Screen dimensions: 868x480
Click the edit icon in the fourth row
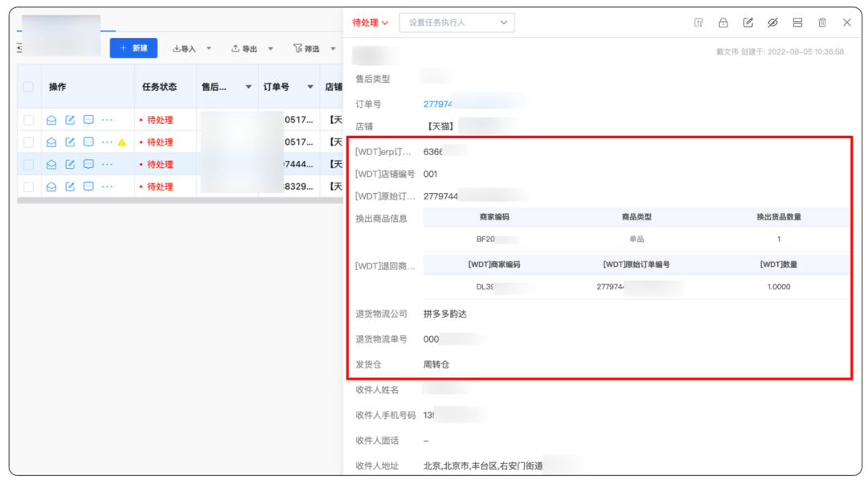[x=70, y=187]
